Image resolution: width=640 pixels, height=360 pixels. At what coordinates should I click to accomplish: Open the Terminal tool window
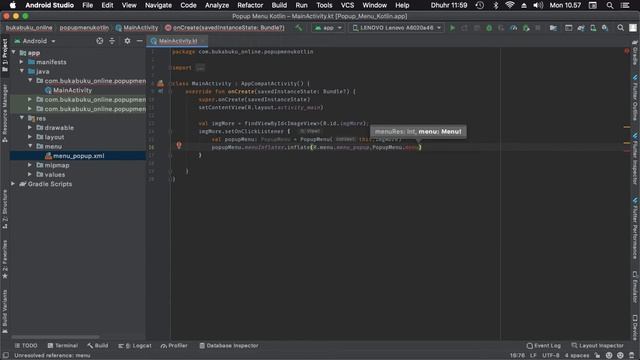point(62,346)
